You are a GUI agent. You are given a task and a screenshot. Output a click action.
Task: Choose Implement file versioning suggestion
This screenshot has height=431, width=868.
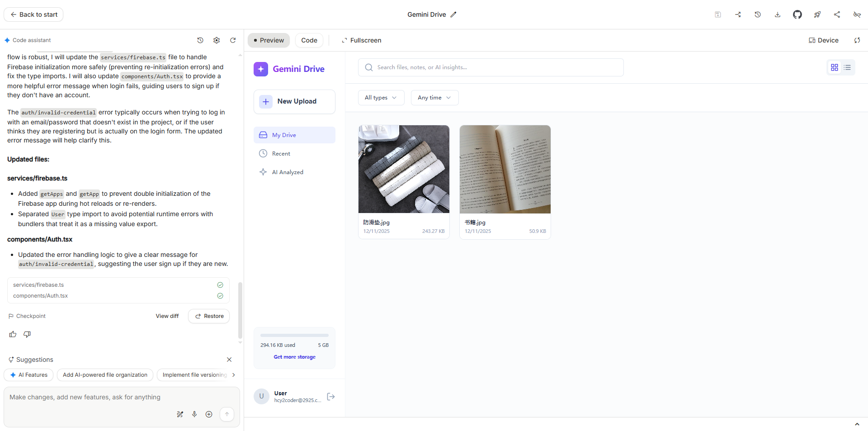pyautogui.click(x=193, y=375)
